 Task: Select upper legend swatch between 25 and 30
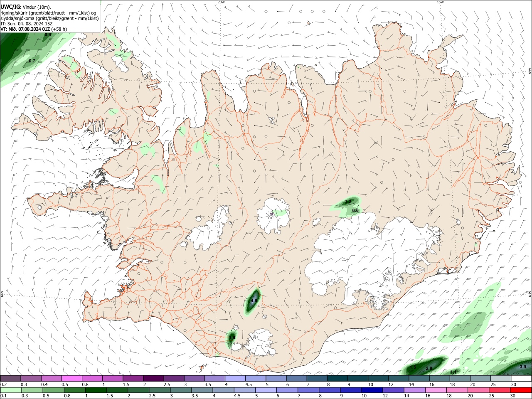point(500,379)
